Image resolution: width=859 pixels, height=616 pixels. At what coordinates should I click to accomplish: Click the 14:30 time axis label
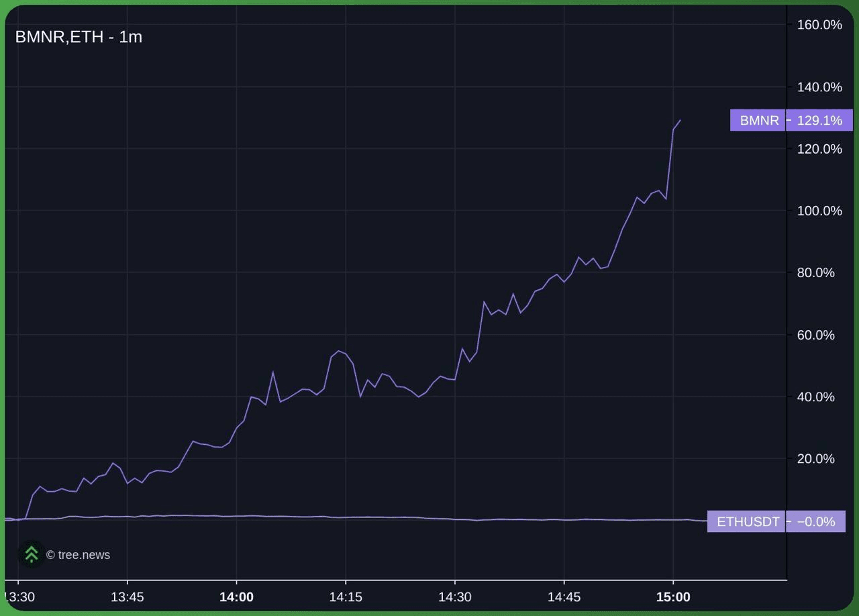click(455, 597)
